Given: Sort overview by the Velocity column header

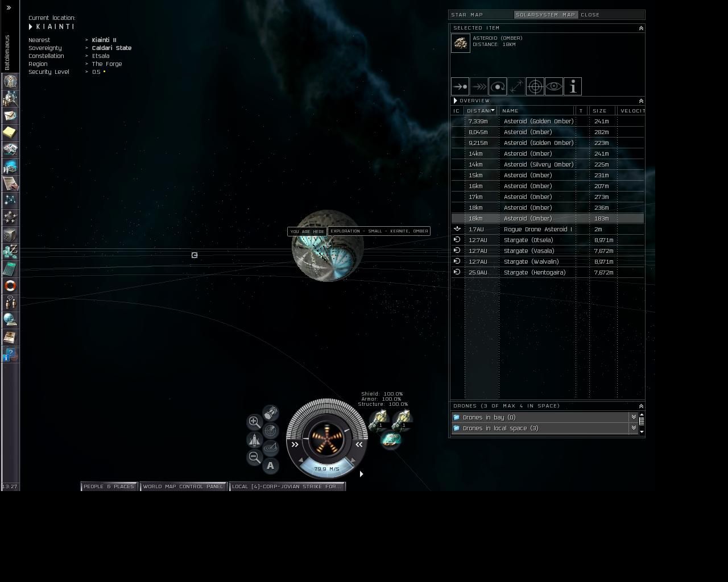Looking at the screenshot, I should click(631, 111).
